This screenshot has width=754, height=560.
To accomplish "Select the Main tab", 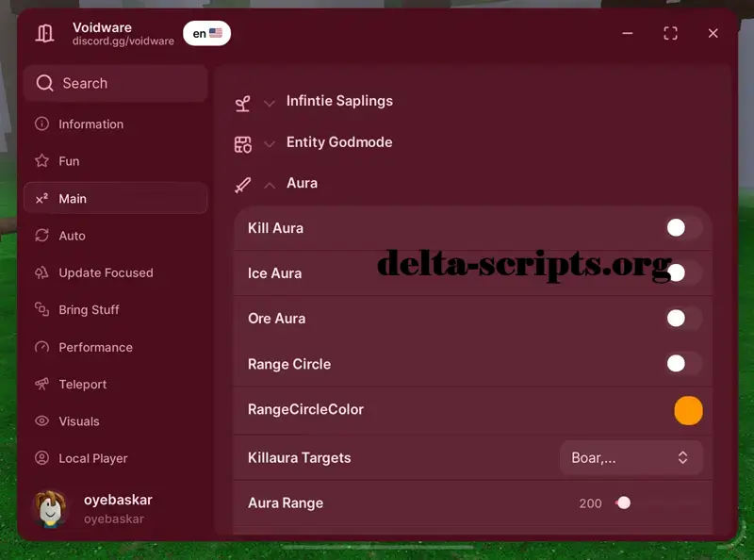I will pyautogui.click(x=115, y=198).
